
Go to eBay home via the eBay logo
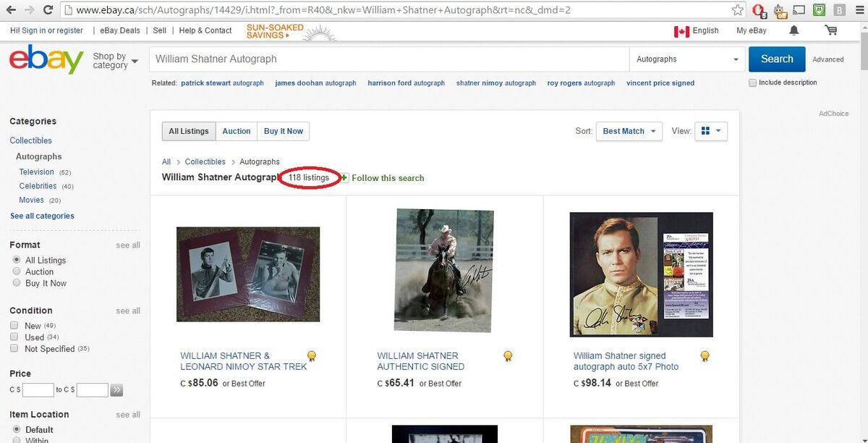pos(46,59)
